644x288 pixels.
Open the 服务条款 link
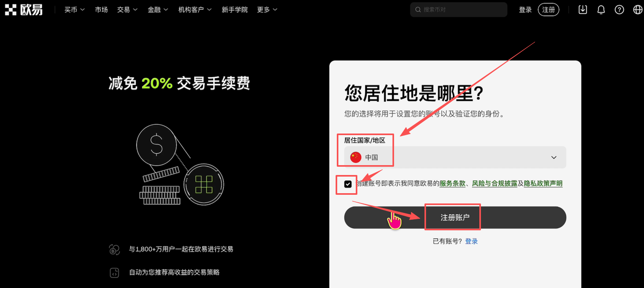452,184
